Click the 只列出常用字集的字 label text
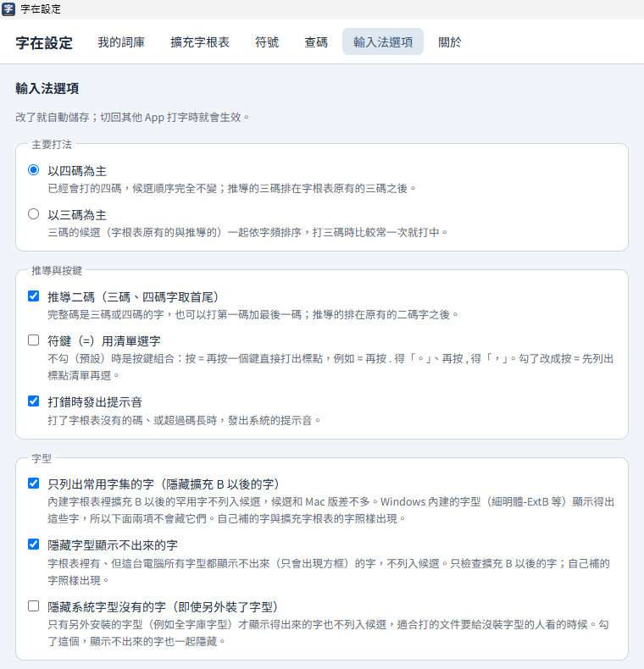 (x=165, y=484)
